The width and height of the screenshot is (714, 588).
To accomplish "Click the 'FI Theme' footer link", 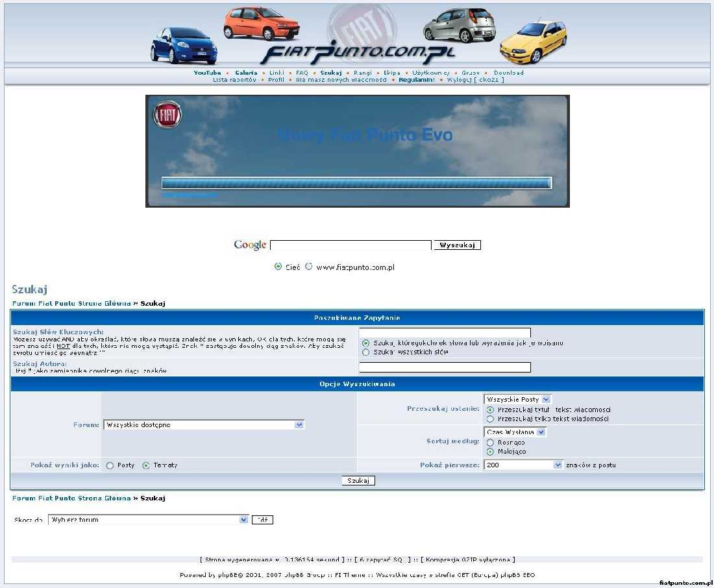I will (350, 575).
